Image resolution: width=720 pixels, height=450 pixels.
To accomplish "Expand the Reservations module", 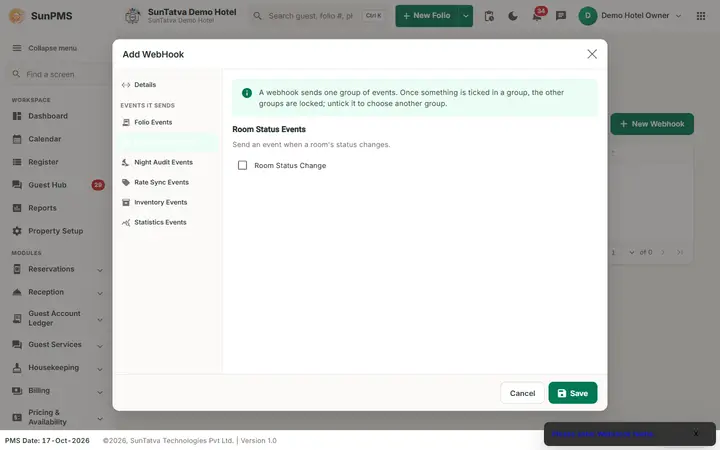I will tap(57, 269).
